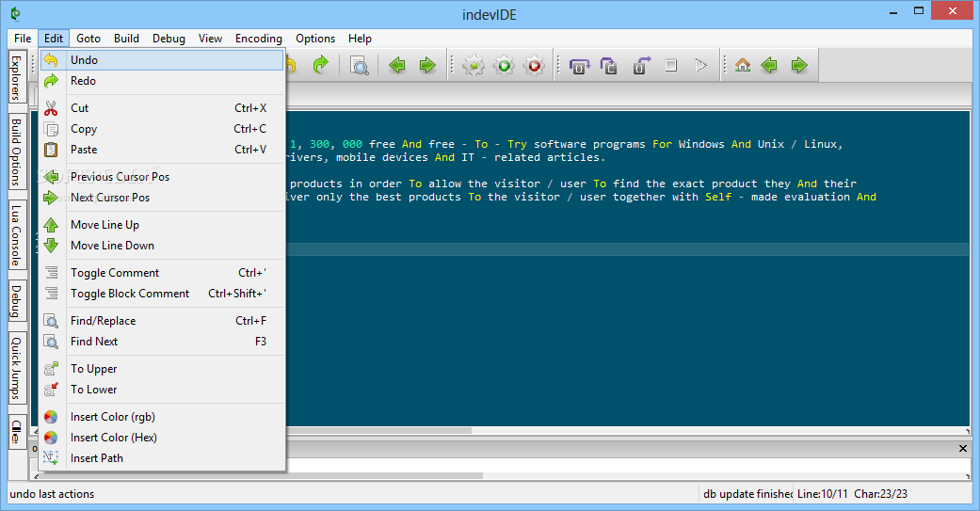980x511 pixels.
Task: Open the View menu
Action: 210,38
